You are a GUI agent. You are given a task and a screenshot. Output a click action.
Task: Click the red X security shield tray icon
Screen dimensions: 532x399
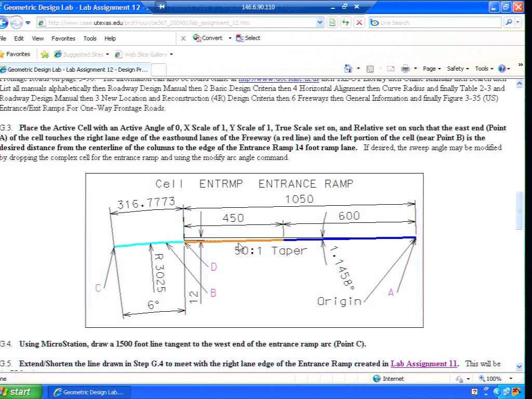[517, 392]
